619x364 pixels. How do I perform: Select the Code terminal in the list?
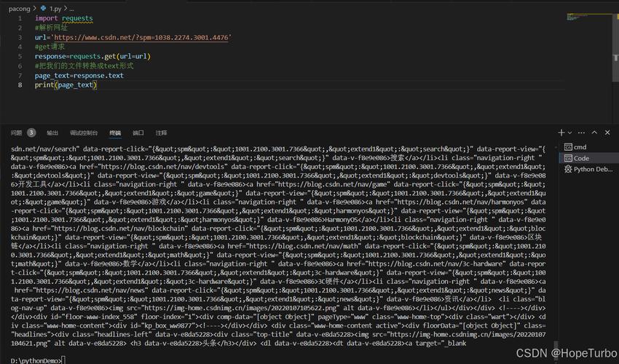pyautogui.click(x=588, y=158)
